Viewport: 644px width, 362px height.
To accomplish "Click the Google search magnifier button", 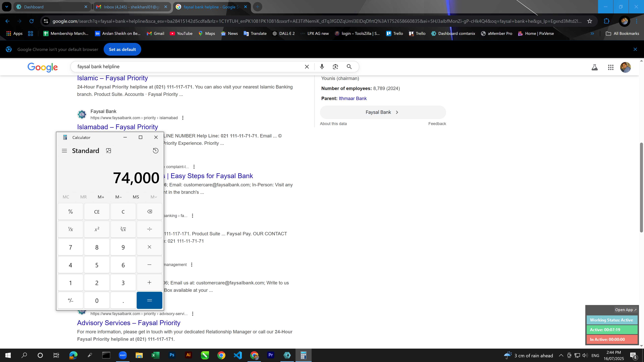I will tap(349, 67).
